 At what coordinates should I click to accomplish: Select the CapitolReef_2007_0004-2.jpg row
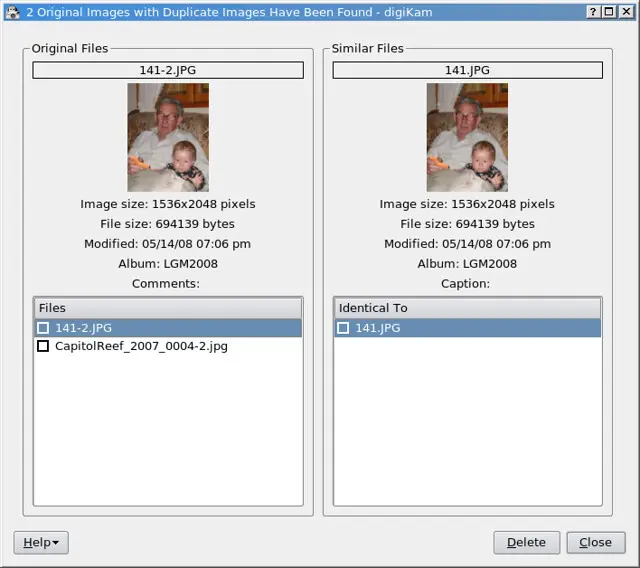pos(168,346)
